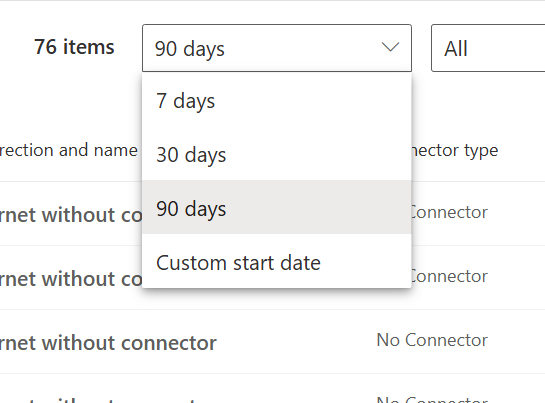545x403 pixels.
Task: Pick the highlighted 90 days list option
Action: point(277,208)
